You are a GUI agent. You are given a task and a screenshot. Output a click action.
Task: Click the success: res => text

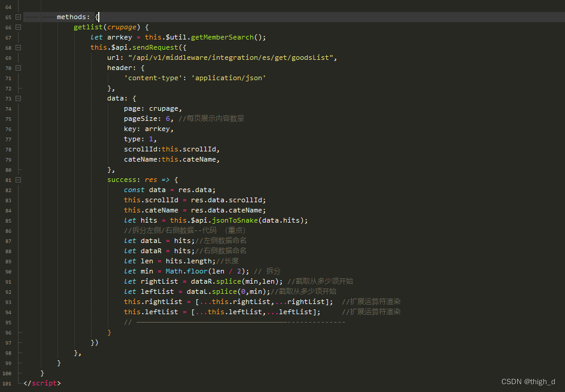(138, 180)
